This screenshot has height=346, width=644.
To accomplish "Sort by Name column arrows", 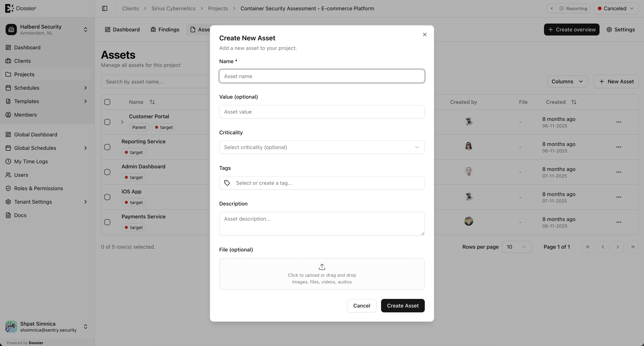I will 152,102.
